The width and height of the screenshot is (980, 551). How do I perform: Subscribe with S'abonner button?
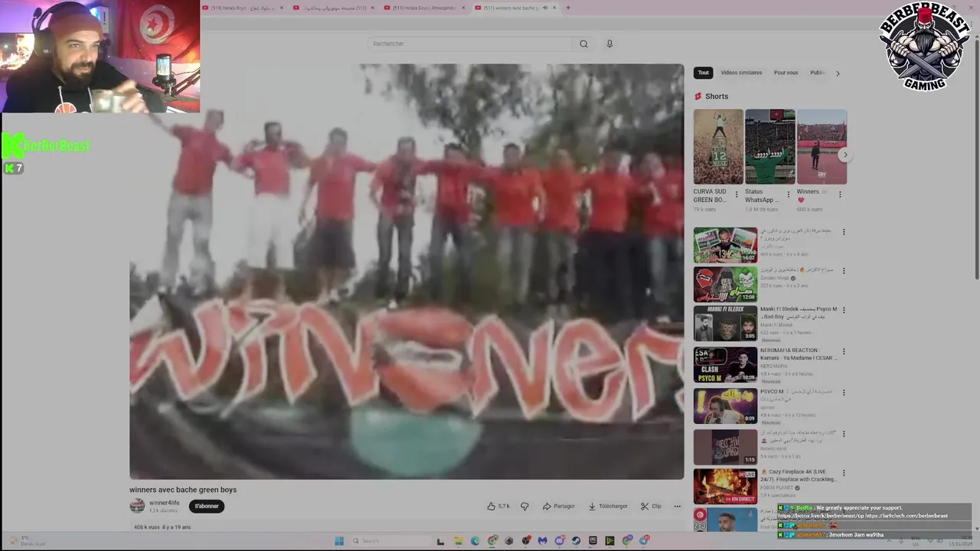point(207,506)
